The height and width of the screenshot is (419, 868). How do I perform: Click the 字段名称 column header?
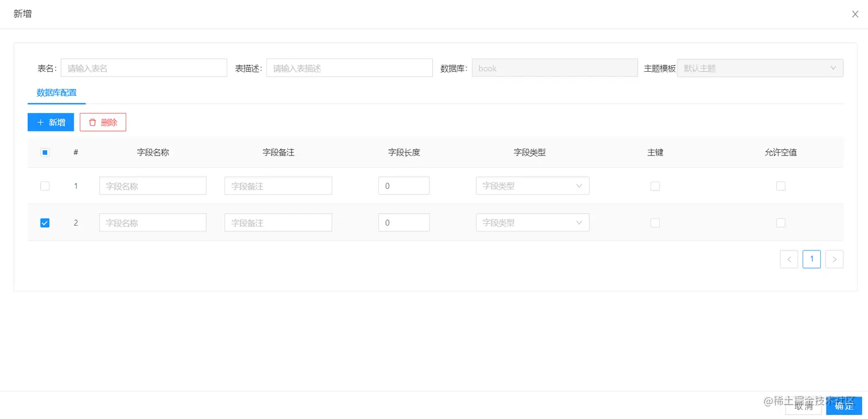[x=153, y=153]
